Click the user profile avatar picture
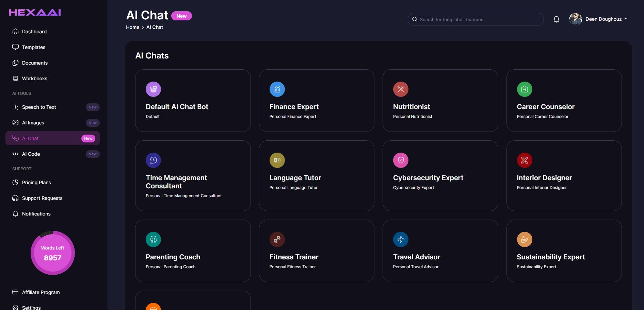This screenshot has width=644, height=310. point(575,19)
